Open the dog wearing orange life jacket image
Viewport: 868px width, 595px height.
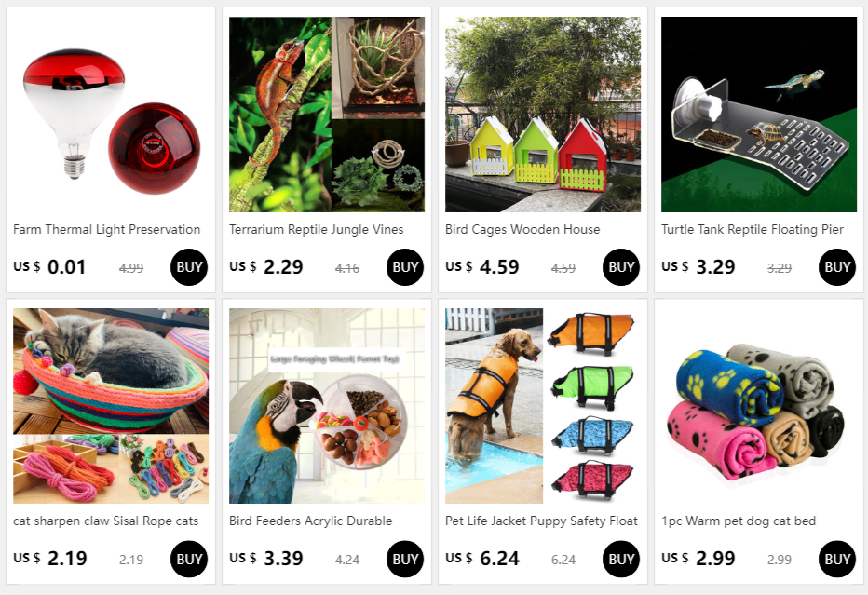click(542, 406)
